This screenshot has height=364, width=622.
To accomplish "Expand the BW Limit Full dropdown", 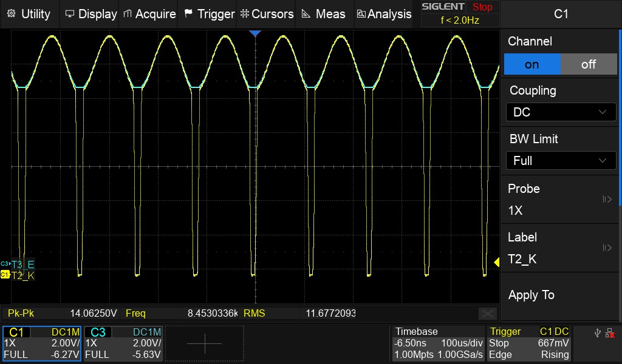I will [x=560, y=161].
